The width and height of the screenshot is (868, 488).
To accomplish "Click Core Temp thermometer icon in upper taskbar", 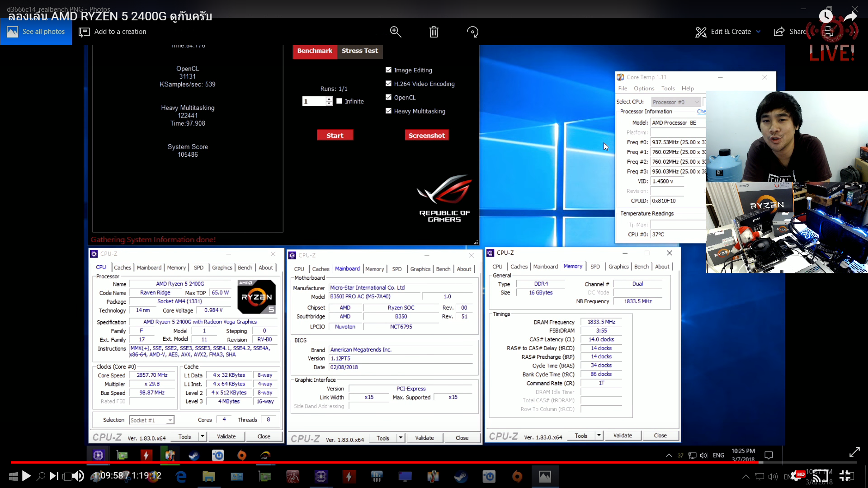I will (x=170, y=455).
